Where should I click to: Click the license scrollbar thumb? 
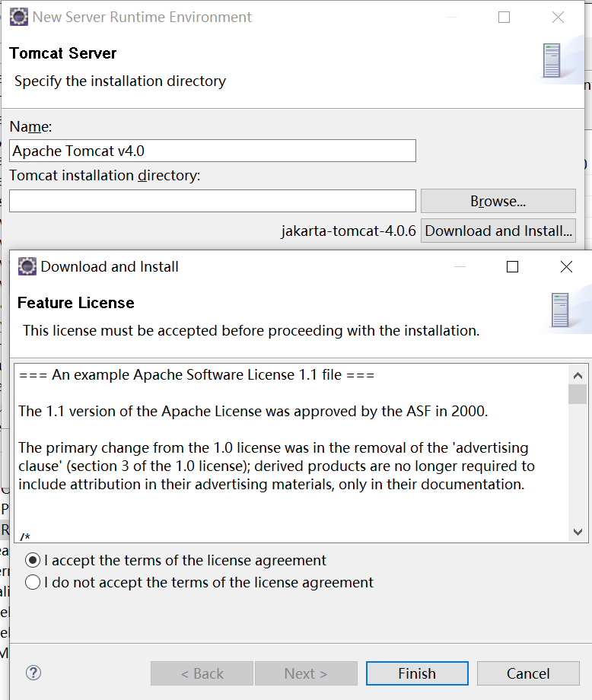pos(578,394)
